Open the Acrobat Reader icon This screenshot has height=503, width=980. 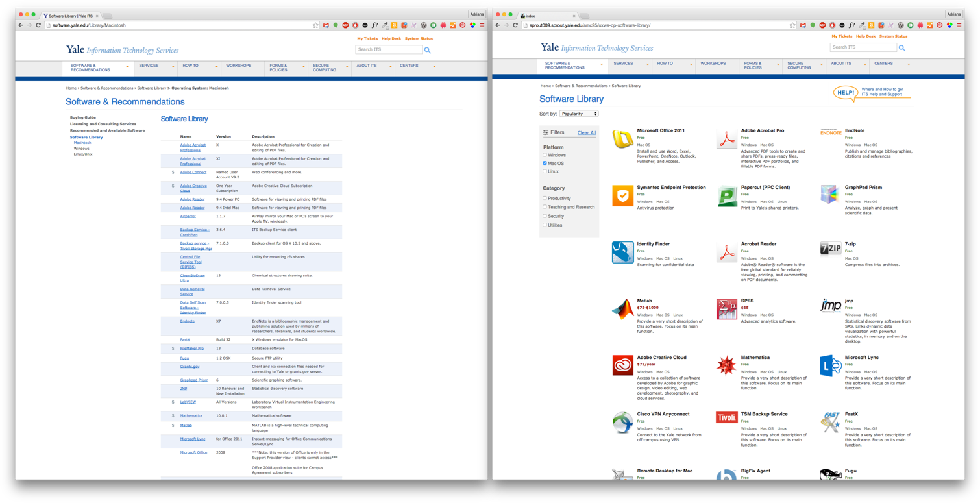(x=727, y=252)
